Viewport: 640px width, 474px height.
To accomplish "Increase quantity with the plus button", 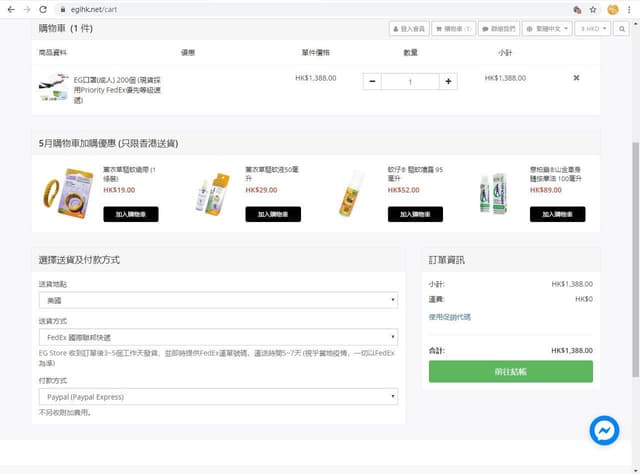I will pos(448,81).
